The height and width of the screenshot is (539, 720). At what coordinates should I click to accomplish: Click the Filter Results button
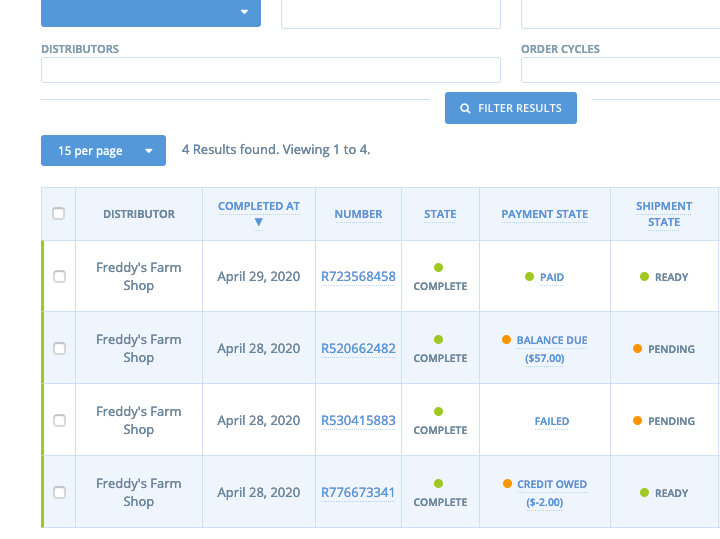point(511,108)
